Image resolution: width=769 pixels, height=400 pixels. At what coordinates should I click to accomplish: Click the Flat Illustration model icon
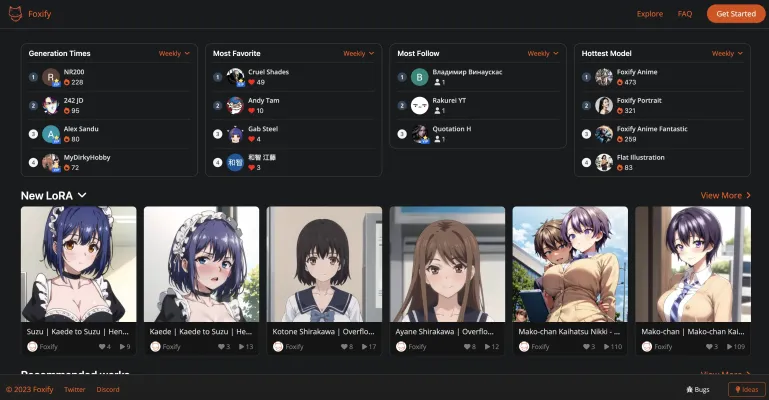[604, 162]
